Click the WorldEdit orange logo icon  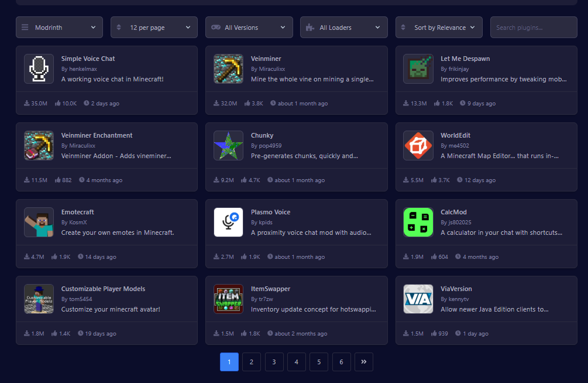[418, 145]
